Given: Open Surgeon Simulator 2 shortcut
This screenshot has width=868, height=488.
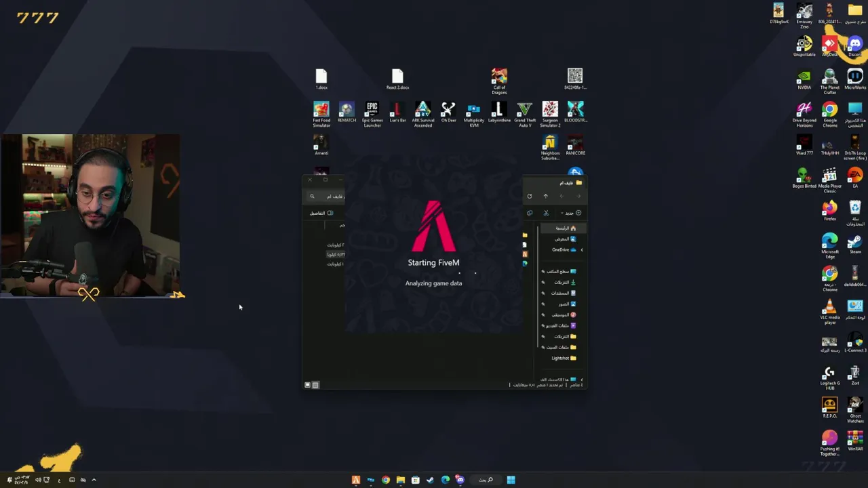Looking at the screenshot, I should (550, 114).
